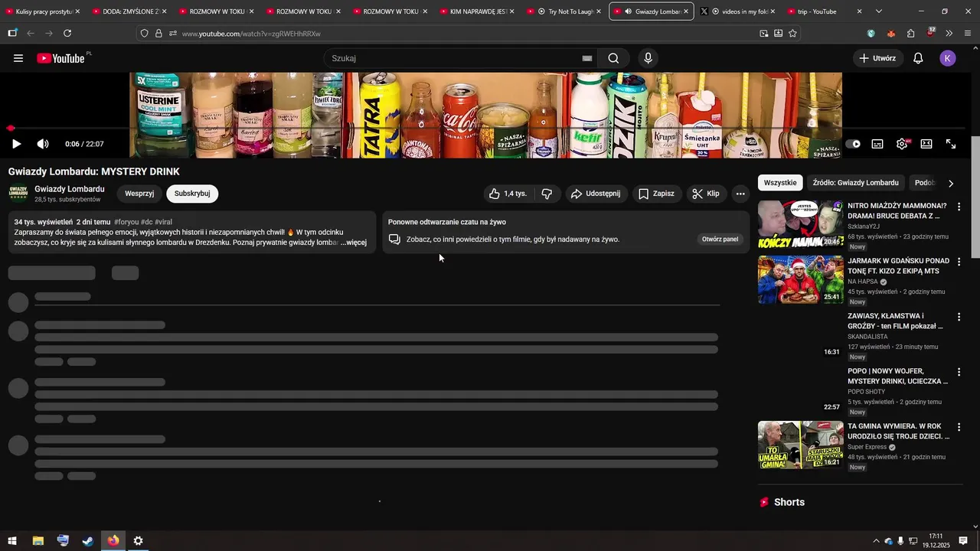
Task: Reload the page
Action: 67,34
